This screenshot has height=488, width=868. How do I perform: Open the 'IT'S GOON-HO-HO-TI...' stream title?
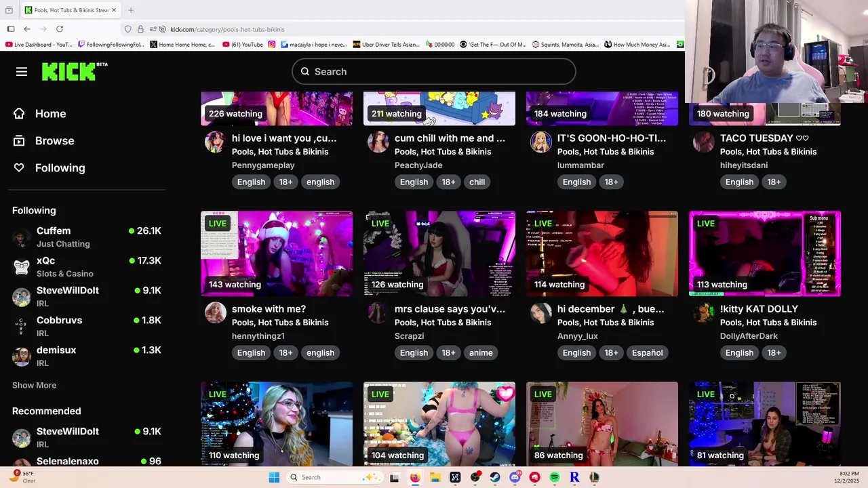[x=612, y=138]
